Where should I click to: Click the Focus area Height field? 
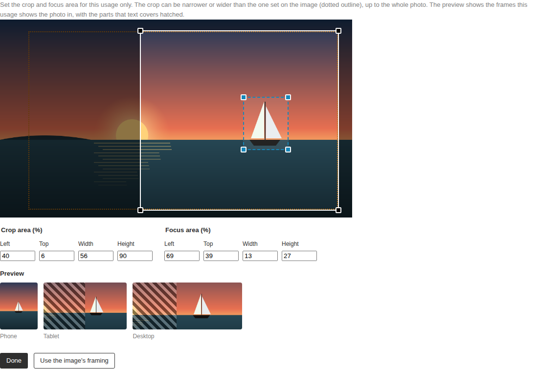(299, 256)
